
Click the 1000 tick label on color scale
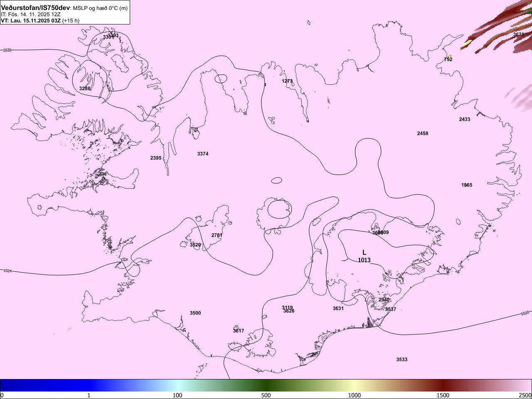pyautogui.click(x=355, y=395)
